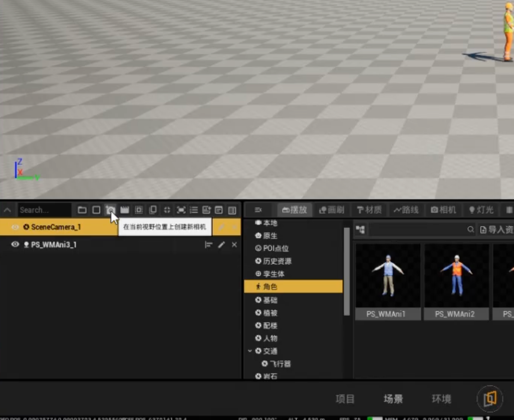Click the orange panel icon in bottom bar

coord(490,398)
